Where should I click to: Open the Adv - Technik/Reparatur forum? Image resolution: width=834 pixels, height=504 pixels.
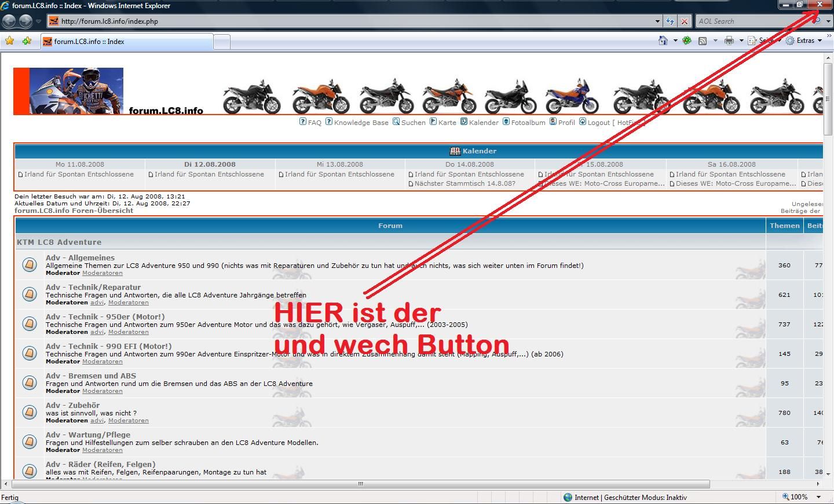[x=93, y=287]
